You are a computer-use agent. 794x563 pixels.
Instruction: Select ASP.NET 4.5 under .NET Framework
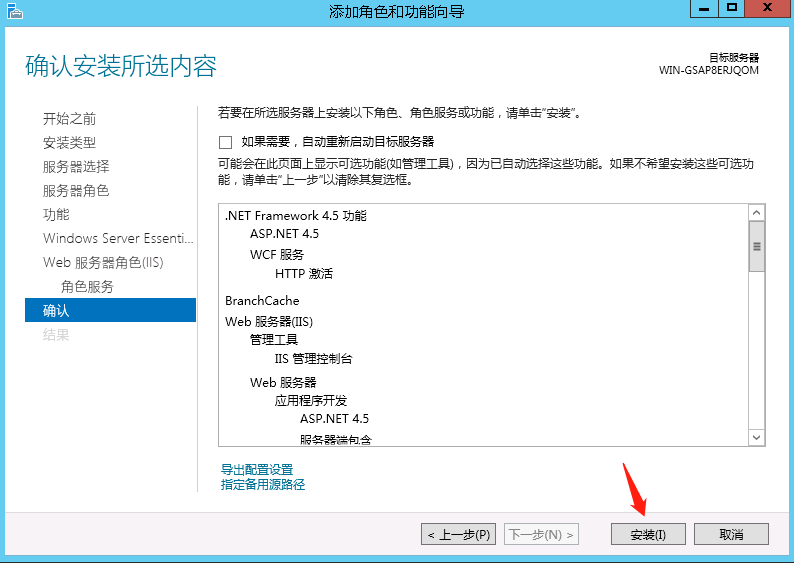pos(285,234)
